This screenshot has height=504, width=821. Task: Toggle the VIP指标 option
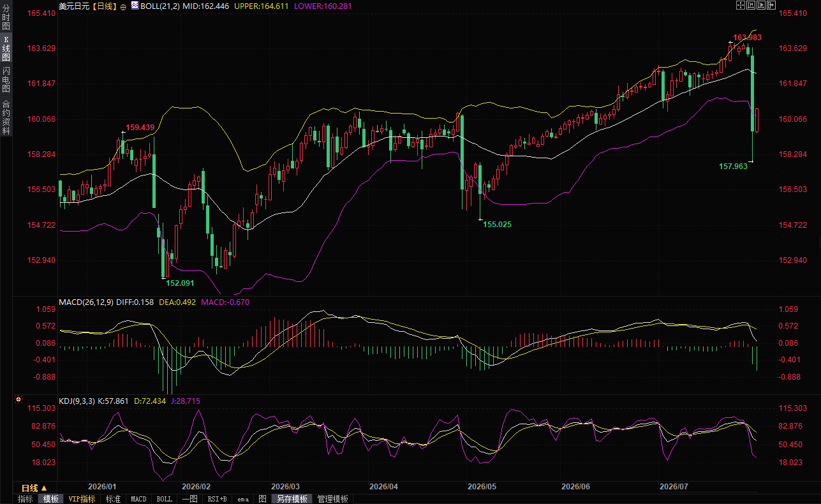pos(82,499)
